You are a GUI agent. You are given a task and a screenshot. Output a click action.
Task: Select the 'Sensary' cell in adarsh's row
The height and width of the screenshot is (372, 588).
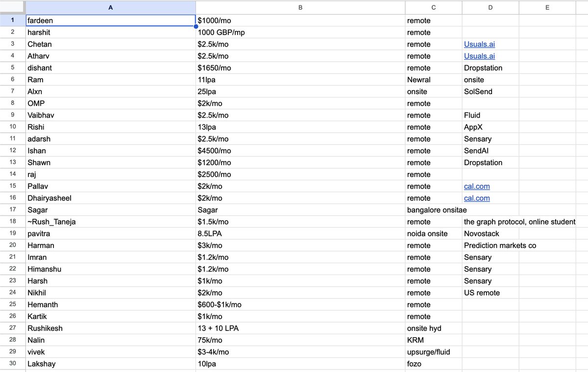click(x=490, y=139)
